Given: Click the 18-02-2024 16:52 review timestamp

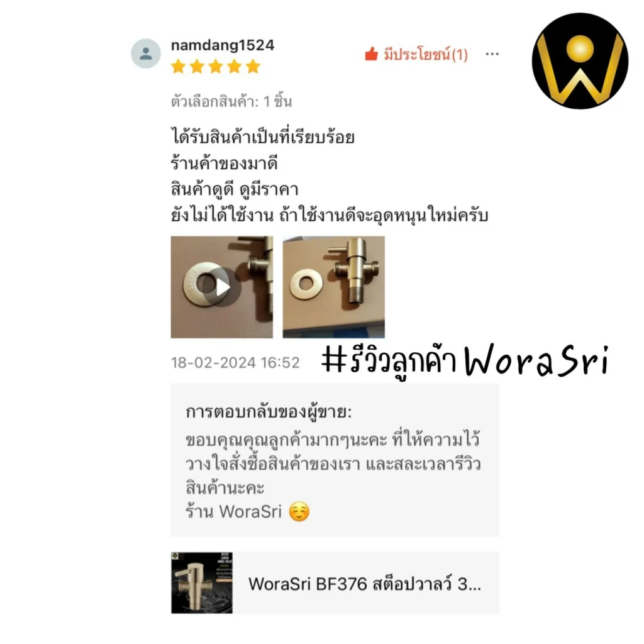Looking at the screenshot, I should (x=235, y=363).
